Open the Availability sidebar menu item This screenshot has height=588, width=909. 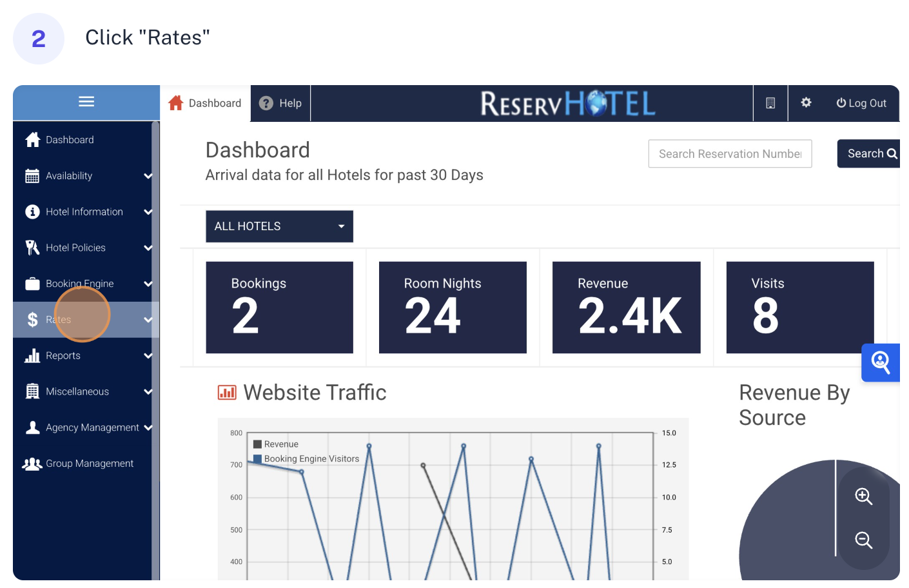(x=83, y=176)
